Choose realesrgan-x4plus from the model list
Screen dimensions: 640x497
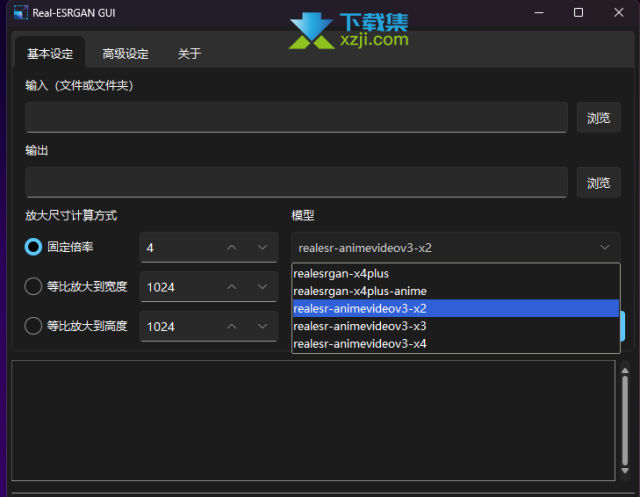(456, 273)
